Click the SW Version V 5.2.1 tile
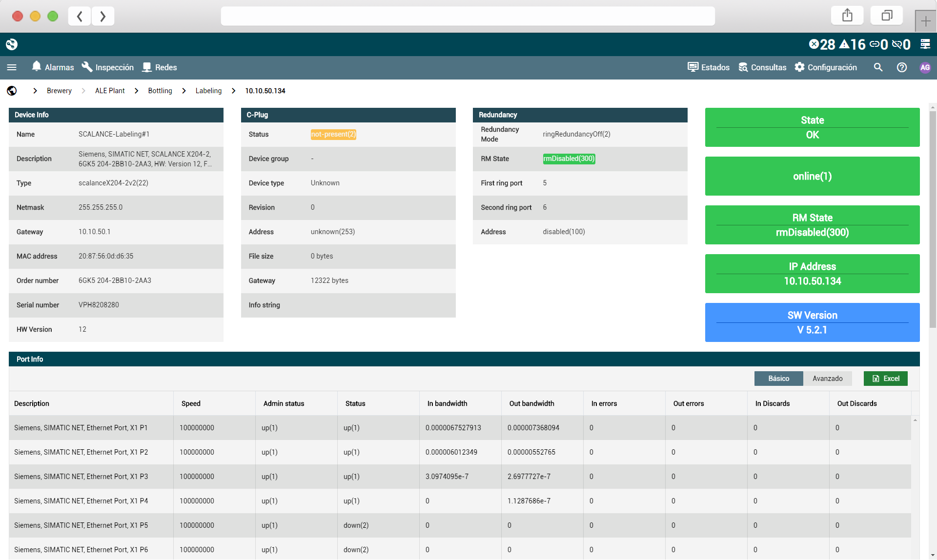Image resolution: width=937 pixels, height=560 pixels. 812,322
